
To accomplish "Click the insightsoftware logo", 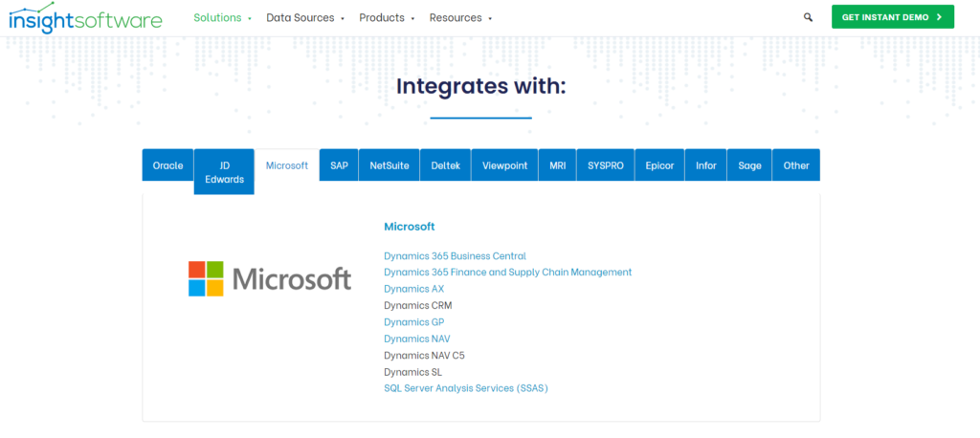I will click(85, 17).
